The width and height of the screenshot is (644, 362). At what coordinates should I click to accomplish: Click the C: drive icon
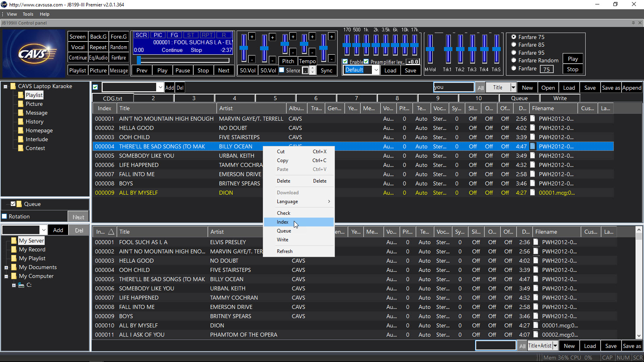pos(21,285)
